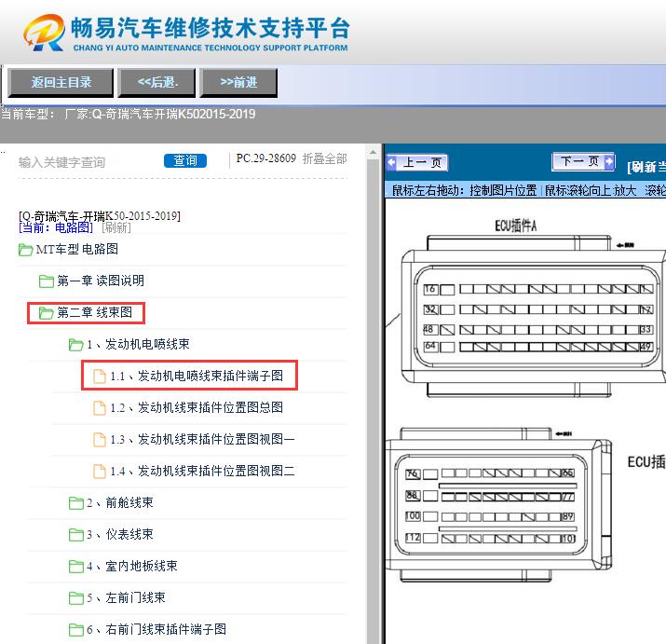Click the 上一页 previous page button
This screenshot has width=666, height=644.
(x=417, y=162)
